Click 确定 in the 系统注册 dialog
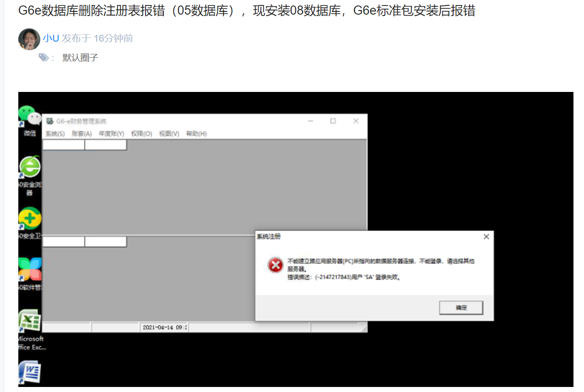 (x=461, y=308)
